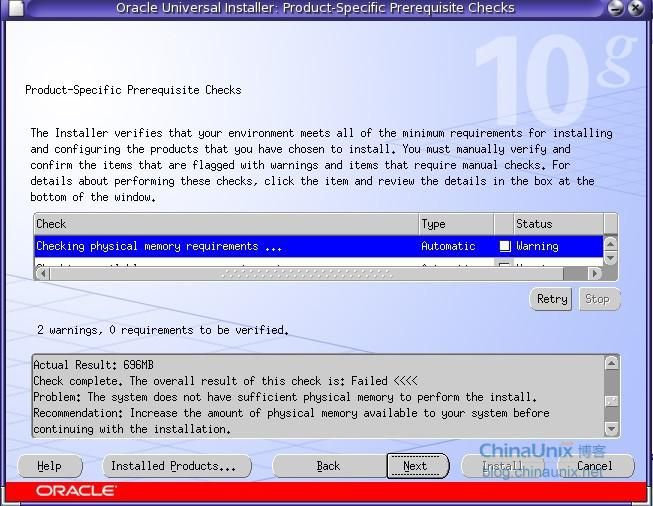Click the Problem line about insufficient memory
Viewport: 653px width, 506px height.
[285, 397]
